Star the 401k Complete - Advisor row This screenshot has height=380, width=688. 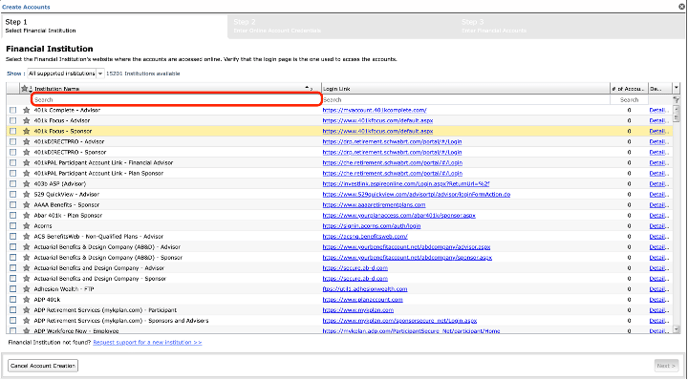click(x=26, y=110)
